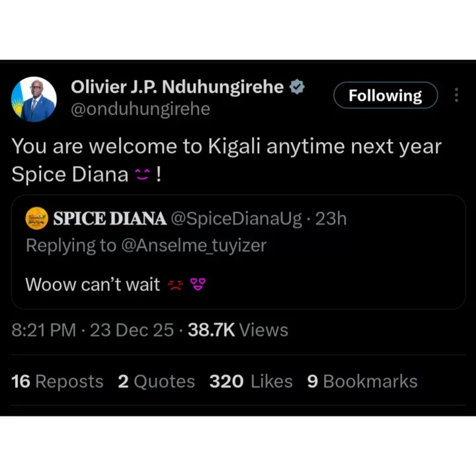Screen dimensions: 476x476
Task: Open the @SpiceDianaUg handle
Action: tap(237, 219)
